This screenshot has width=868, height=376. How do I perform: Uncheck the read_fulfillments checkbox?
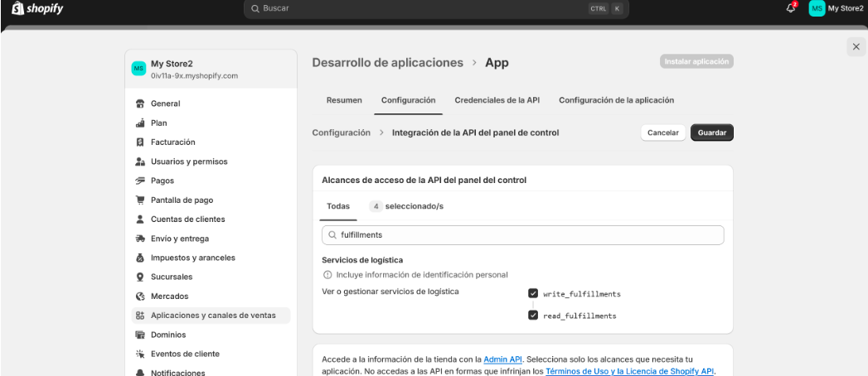coord(532,316)
